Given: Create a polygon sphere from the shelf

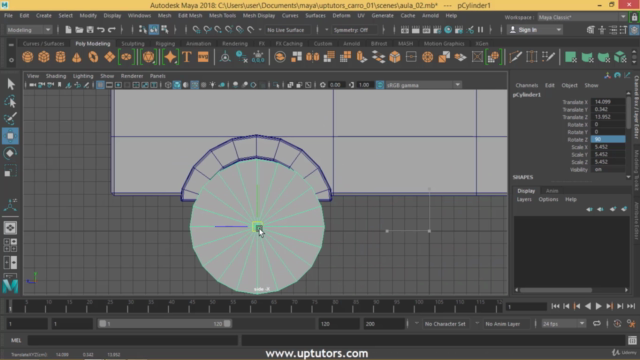Looking at the screenshot, I should [28, 57].
